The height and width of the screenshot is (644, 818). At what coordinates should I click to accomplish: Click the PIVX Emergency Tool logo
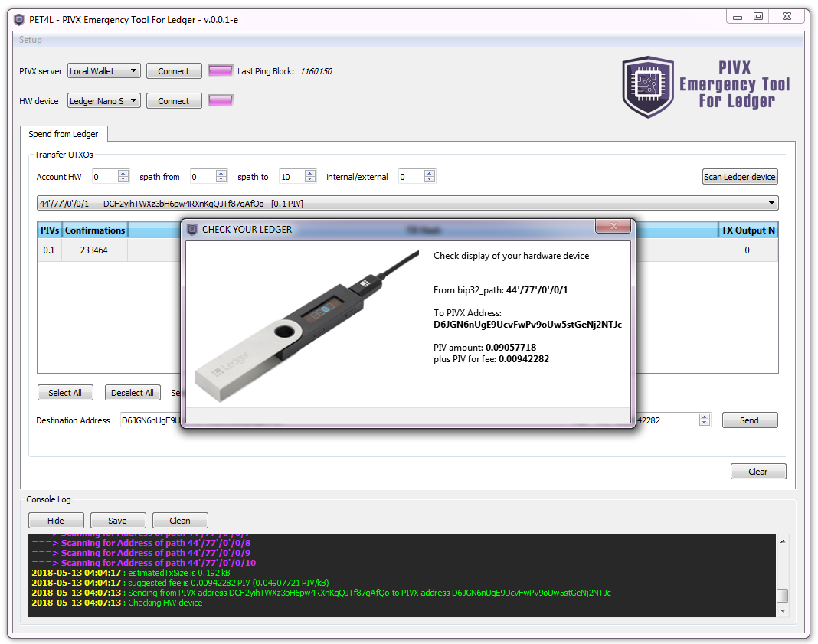click(x=706, y=87)
